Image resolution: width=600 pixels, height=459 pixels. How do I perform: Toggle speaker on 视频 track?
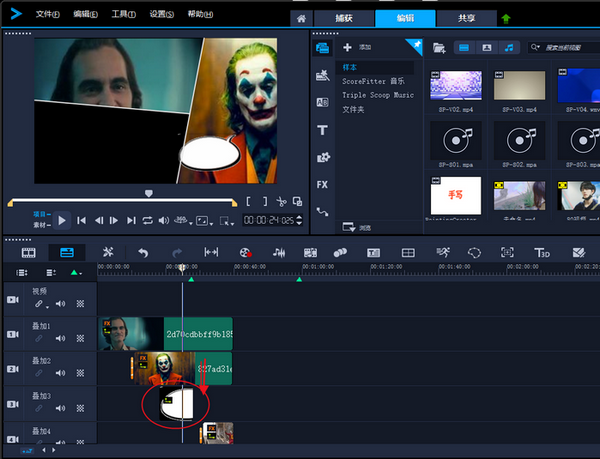(x=60, y=303)
